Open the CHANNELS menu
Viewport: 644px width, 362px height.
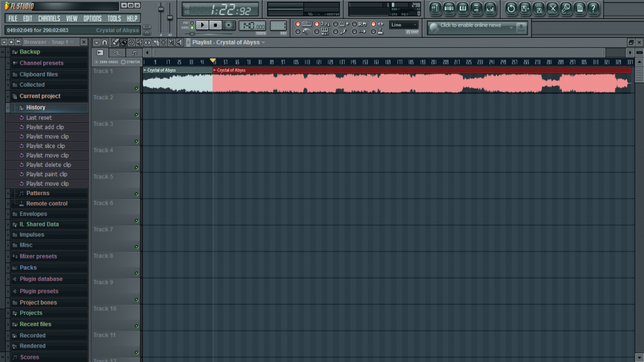(x=49, y=18)
